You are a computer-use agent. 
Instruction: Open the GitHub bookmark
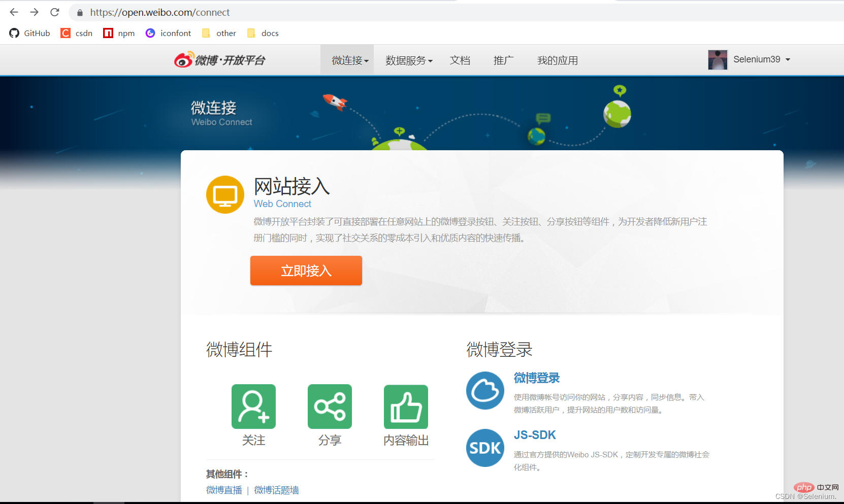(x=29, y=33)
